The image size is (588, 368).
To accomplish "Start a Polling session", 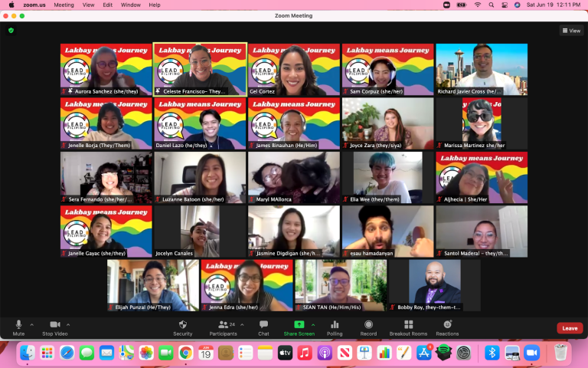I will [335, 328].
